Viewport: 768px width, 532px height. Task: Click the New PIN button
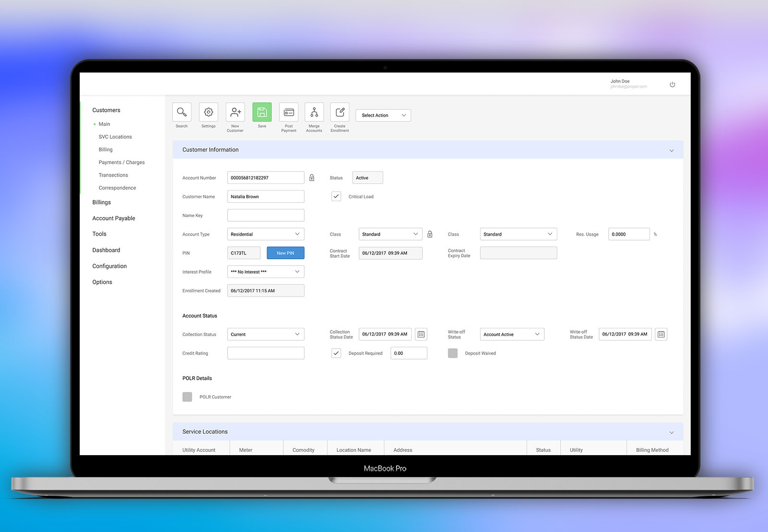click(x=285, y=253)
